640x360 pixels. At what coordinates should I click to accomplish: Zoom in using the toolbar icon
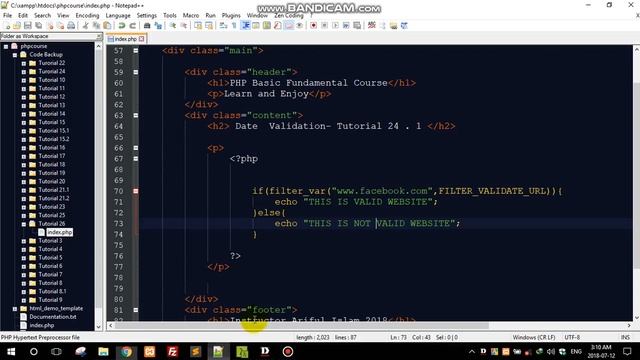pos(173,26)
